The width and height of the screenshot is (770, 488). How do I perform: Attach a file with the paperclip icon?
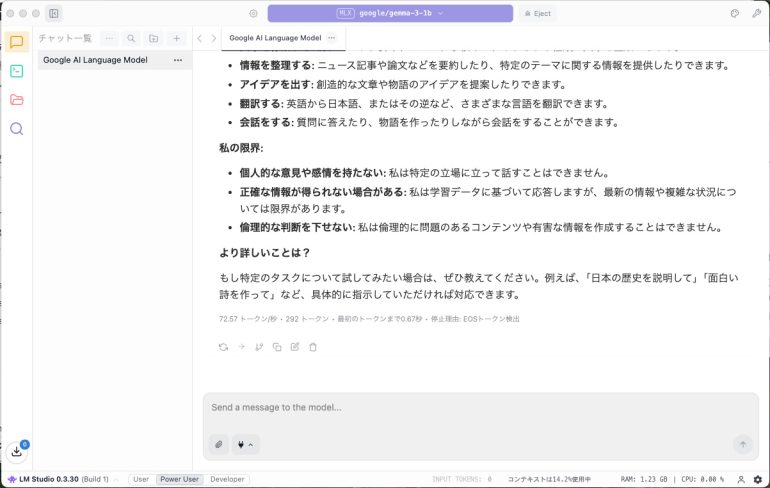(218, 444)
